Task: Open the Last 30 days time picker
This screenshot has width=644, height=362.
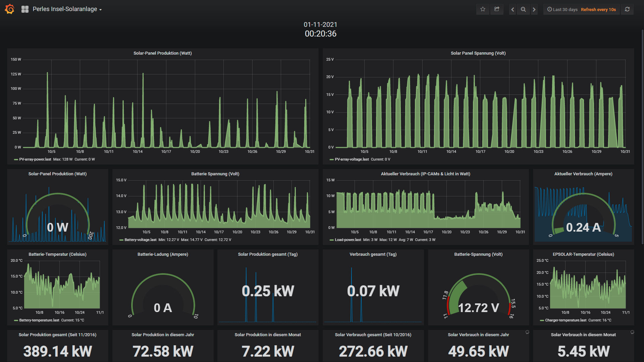Action: click(562, 9)
